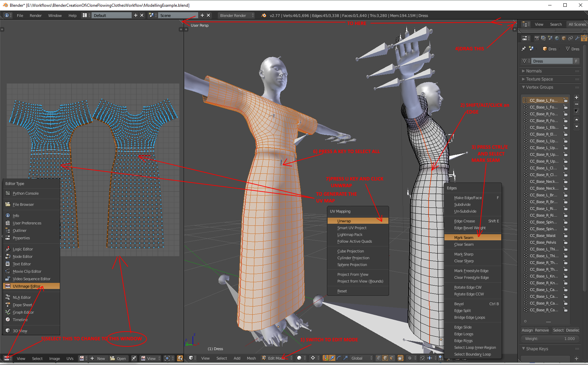Open World properties tab (globe icon)
Viewport: 588px width, 365px height.
point(557,38)
